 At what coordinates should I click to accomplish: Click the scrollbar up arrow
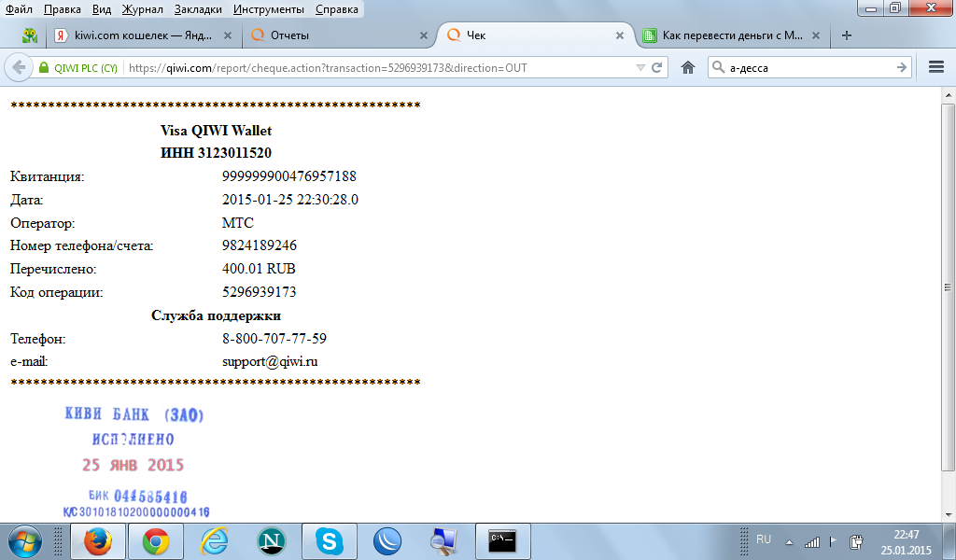948,94
